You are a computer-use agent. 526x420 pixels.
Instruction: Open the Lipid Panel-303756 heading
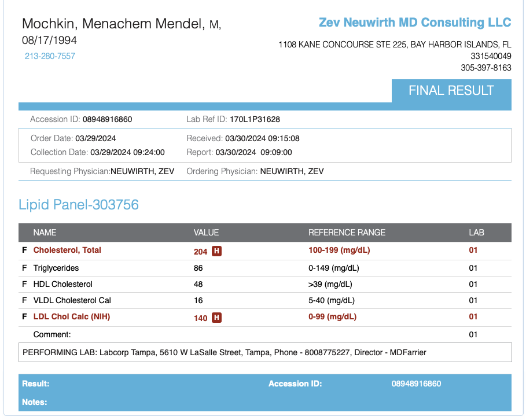coord(79,205)
